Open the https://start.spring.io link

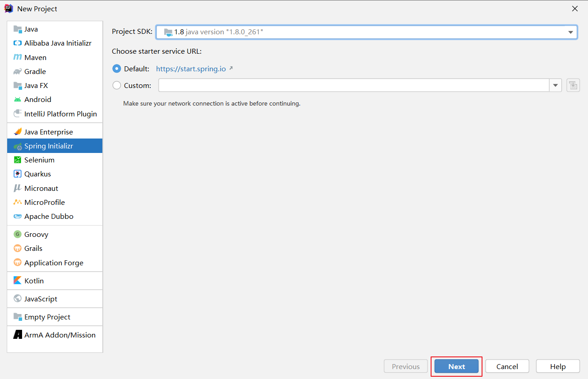[191, 69]
